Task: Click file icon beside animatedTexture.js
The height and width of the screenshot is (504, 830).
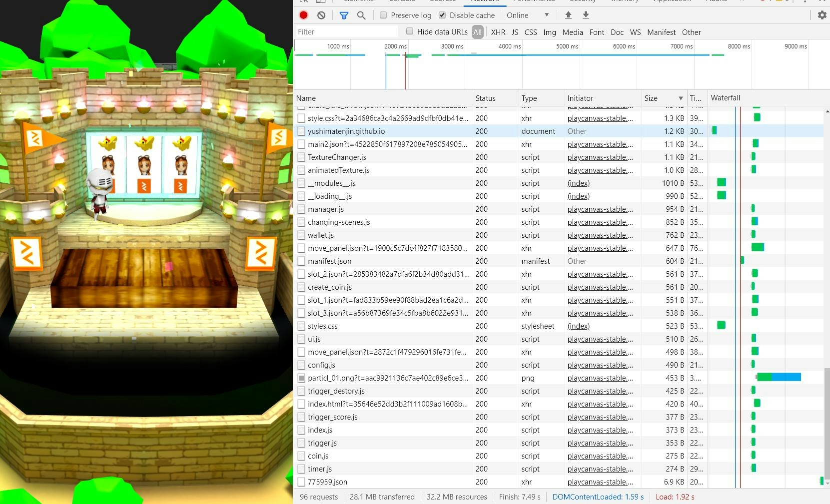Action: click(x=301, y=170)
